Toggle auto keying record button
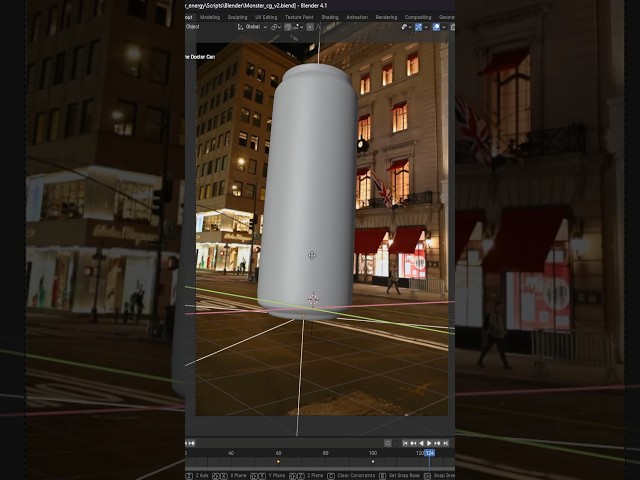The height and width of the screenshot is (480, 640). 388,443
